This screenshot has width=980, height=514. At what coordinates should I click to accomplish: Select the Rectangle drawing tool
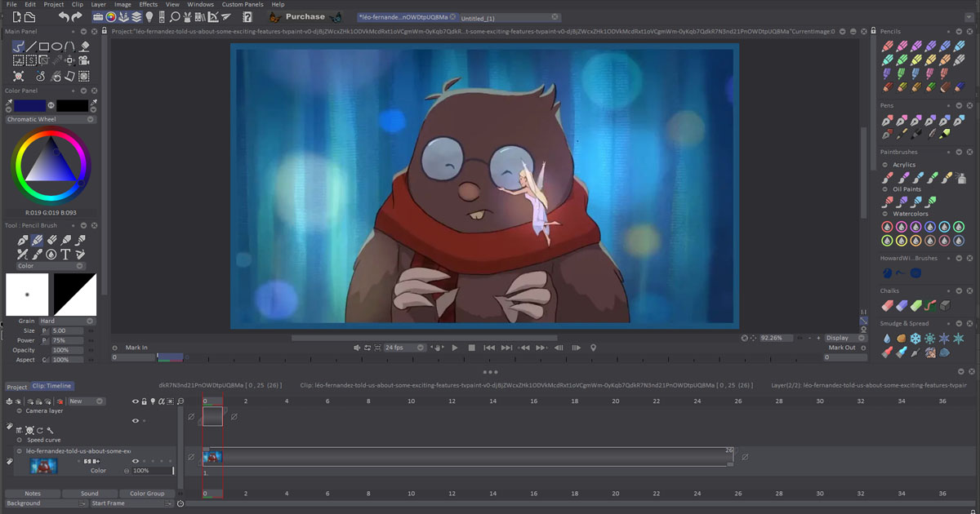tap(43, 47)
